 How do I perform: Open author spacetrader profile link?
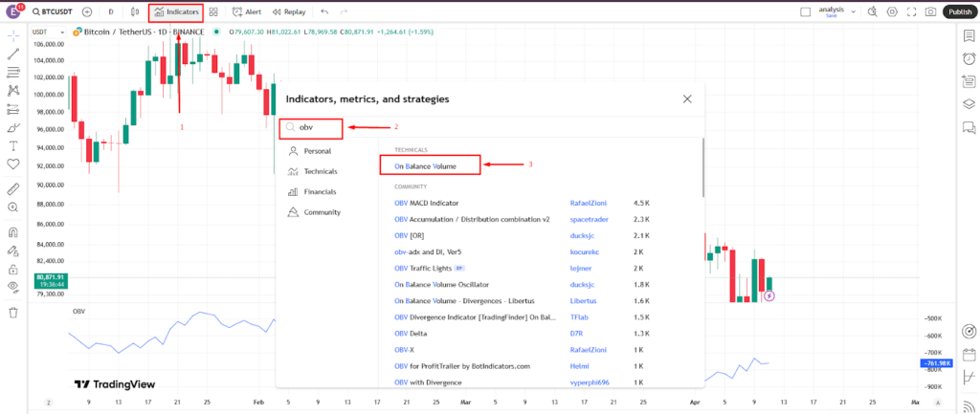click(x=590, y=219)
